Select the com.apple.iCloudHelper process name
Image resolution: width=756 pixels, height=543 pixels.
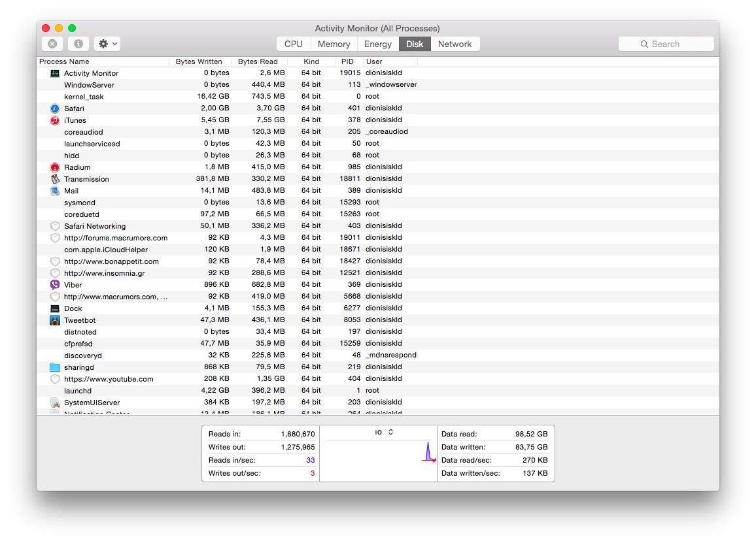(x=106, y=250)
